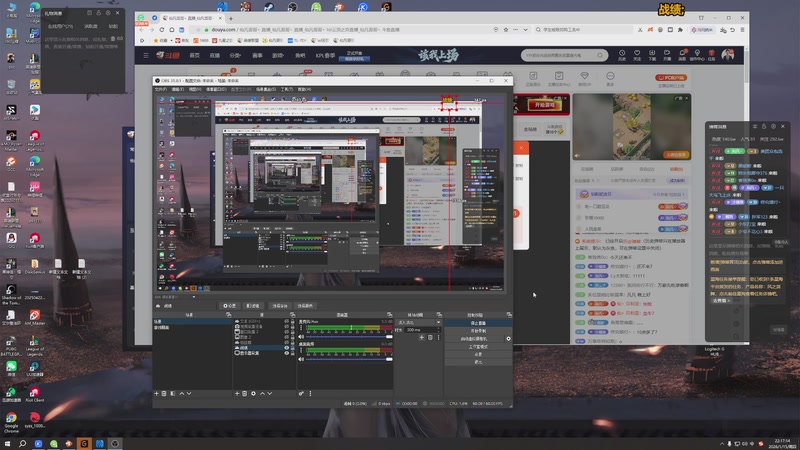Open mixer toolbar three-dot menu
The width and height of the screenshot is (800, 450).
[310, 393]
